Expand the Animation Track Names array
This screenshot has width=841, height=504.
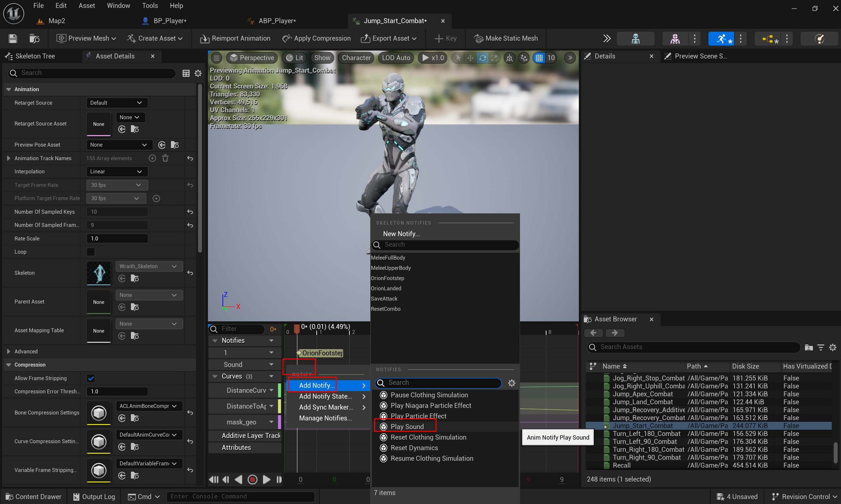tap(8, 158)
